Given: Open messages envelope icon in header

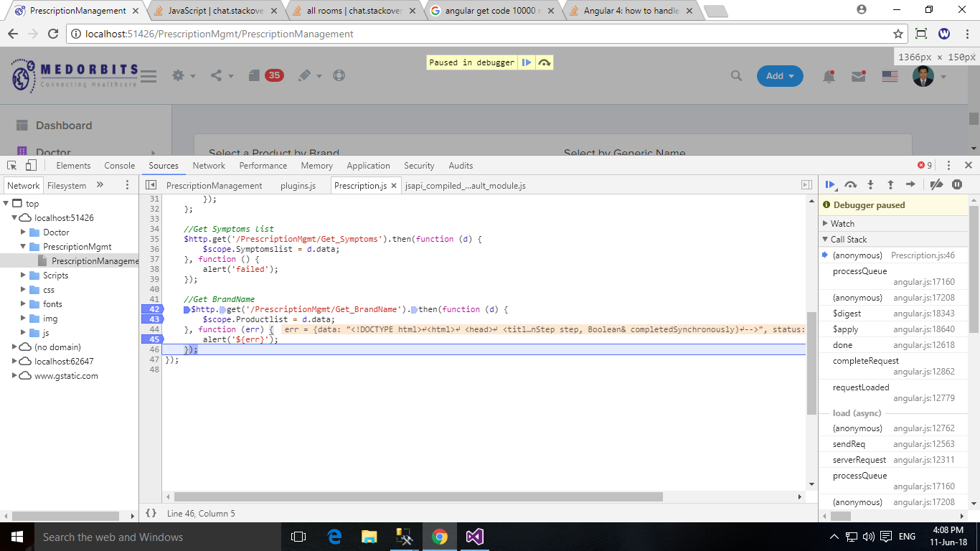Looking at the screenshot, I should [859, 76].
